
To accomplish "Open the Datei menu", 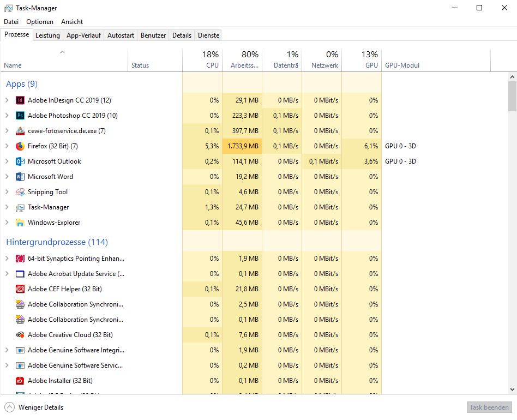I will 11,22.
